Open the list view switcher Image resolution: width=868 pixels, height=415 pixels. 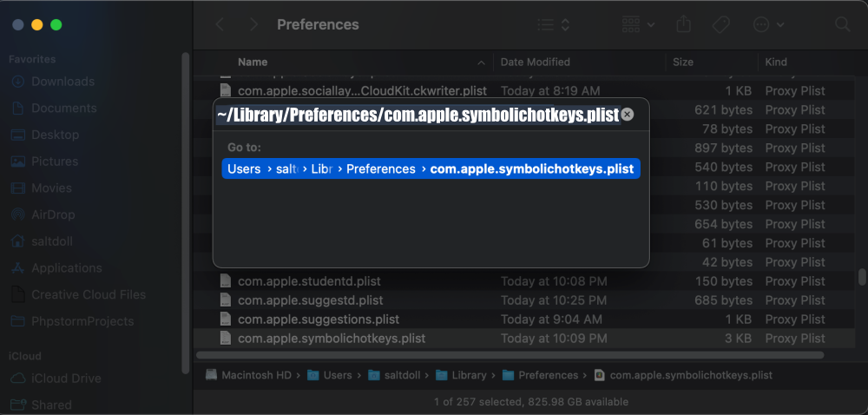pyautogui.click(x=554, y=25)
